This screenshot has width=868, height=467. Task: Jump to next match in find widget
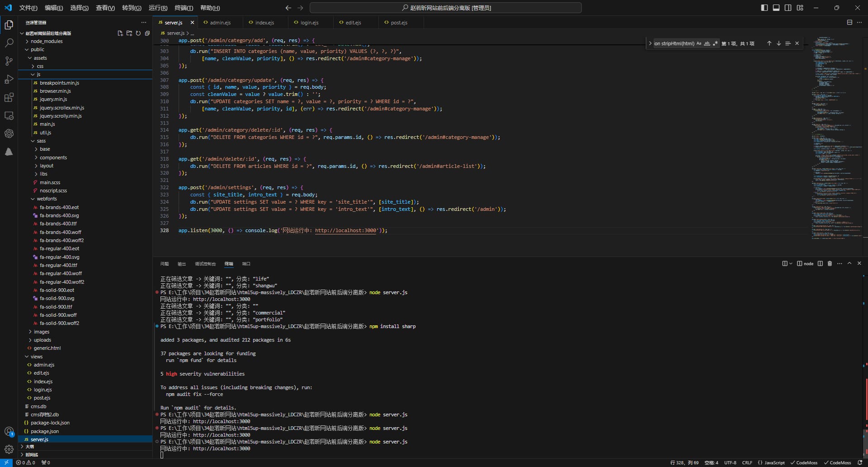point(778,43)
